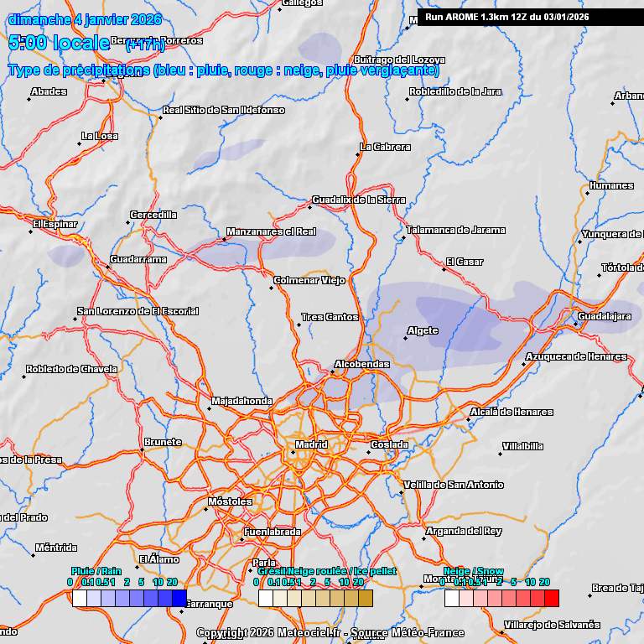
Task: Click the darkest blue rain legend swatch
Action: point(179,598)
